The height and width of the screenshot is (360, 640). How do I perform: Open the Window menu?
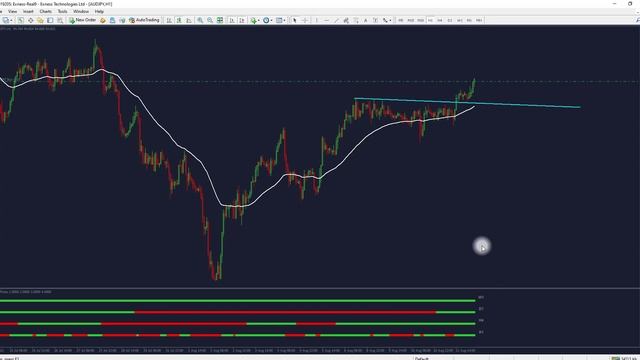pyautogui.click(x=81, y=11)
